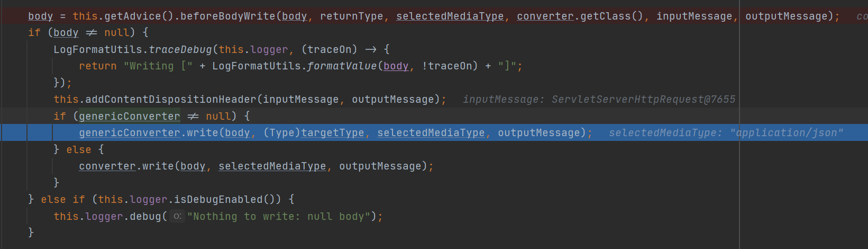
Task: Click the traceDebug method name
Action: [180, 49]
